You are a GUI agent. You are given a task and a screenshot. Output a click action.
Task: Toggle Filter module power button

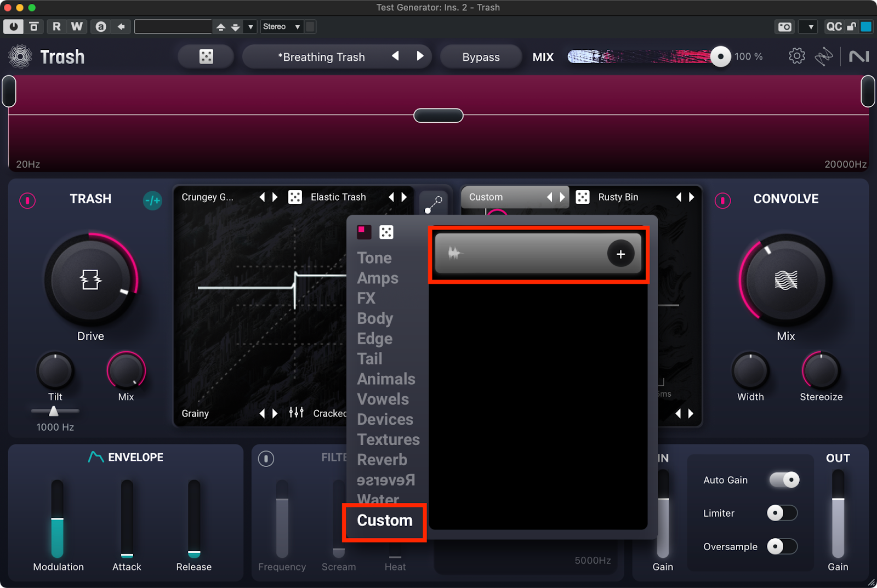click(266, 458)
